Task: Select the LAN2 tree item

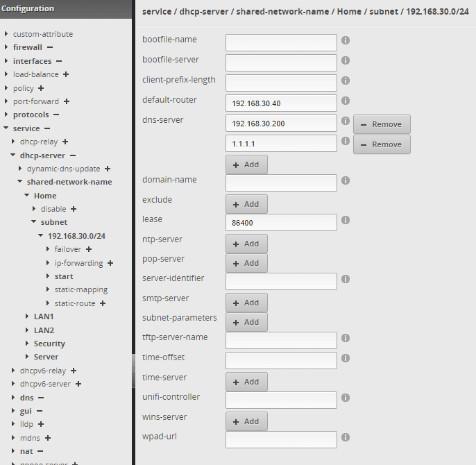Action: click(44, 330)
